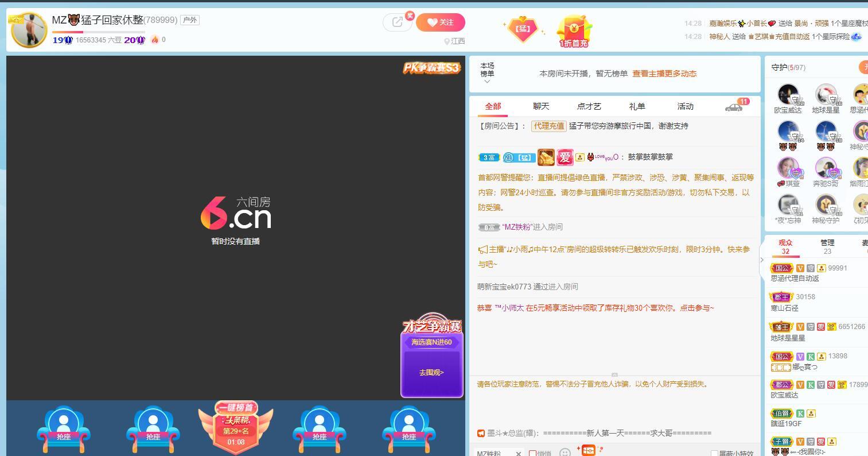Switch to the 点才艺 tab
Viewport: 868px width, 456px height.
coord(589,106)
